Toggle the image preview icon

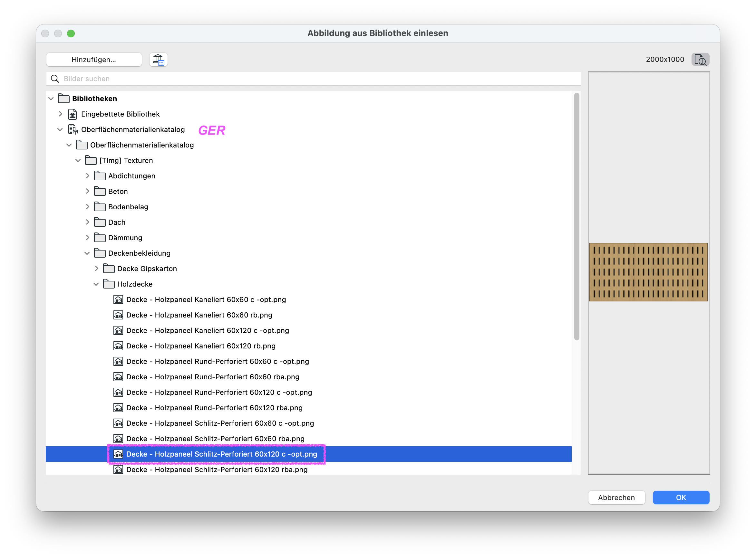[x=700, y=60]
